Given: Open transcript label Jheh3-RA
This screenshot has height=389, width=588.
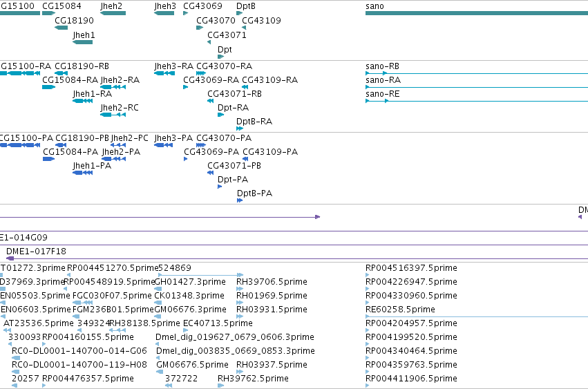Looking at the screenshot, I should (174, 66).
